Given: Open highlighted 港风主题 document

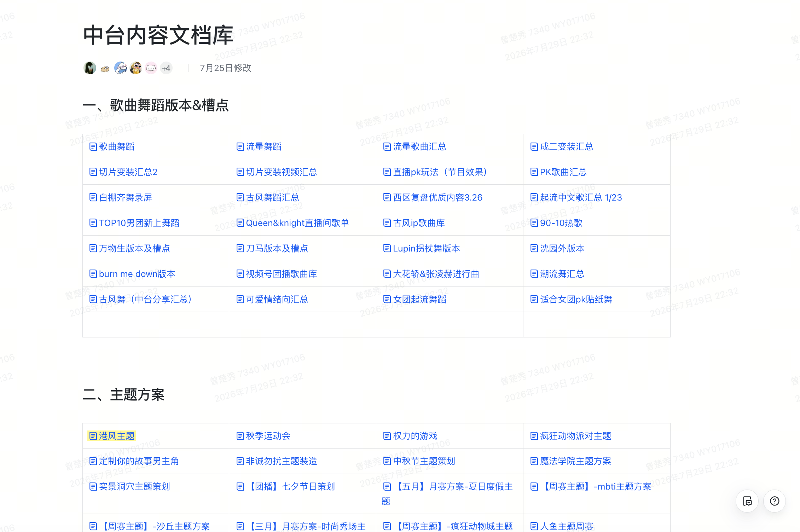Looking at the screenshot, I should point(112,436).
